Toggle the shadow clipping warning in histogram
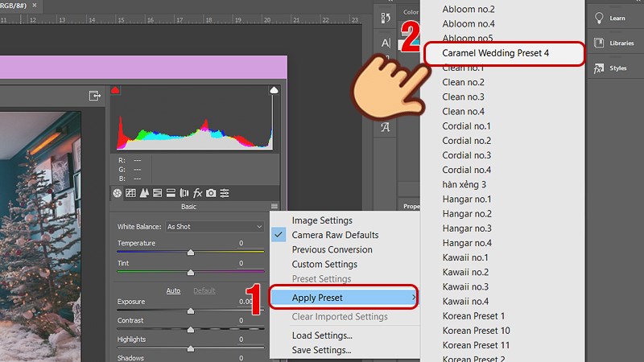 (115, 90)
